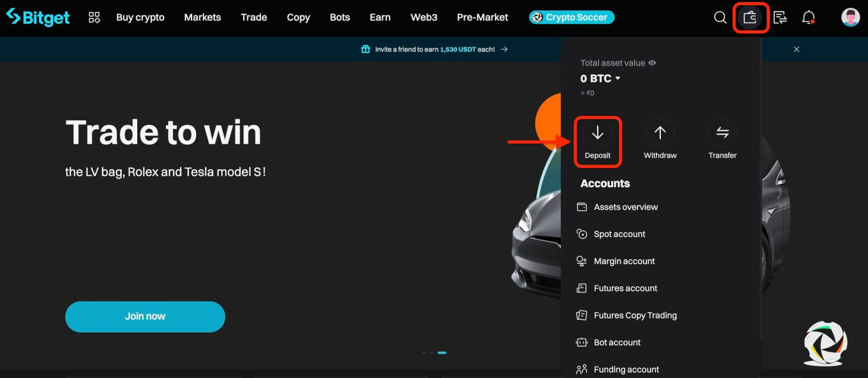
Task: Click the search magnifier icon
Action: [720, 17]
